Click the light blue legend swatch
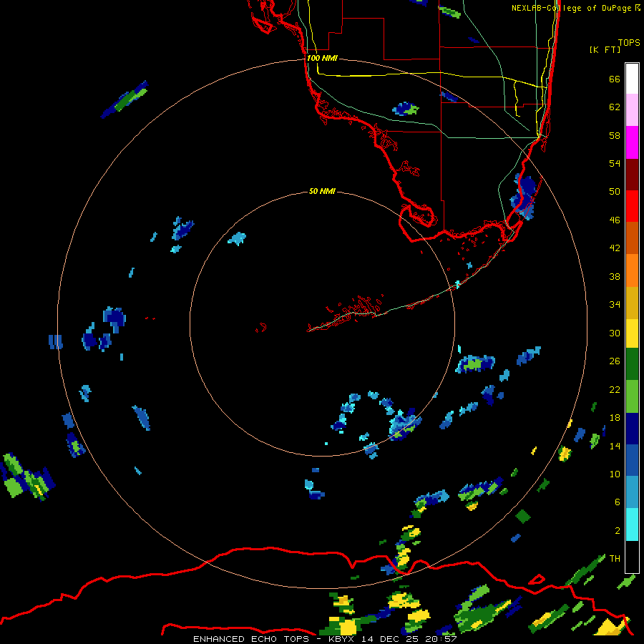This screenshot has height=644, width=644. tap(632, 492)
